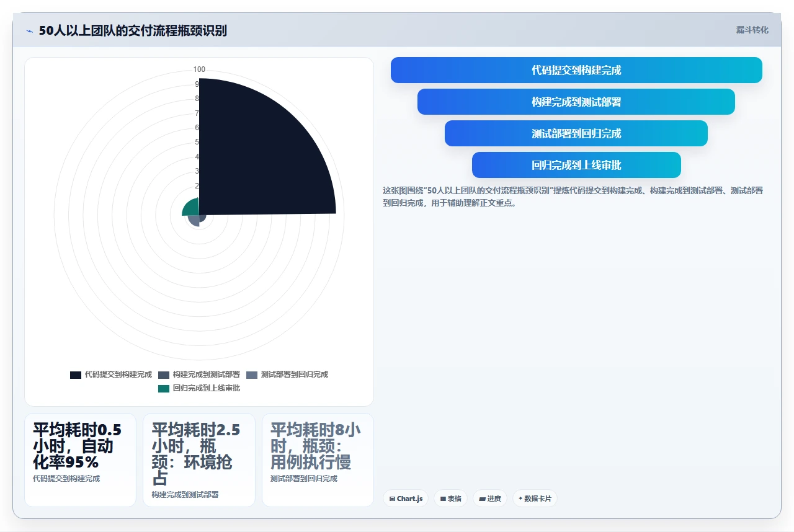
Task: Click card caption 代码提交到构建完成
Action: point(66,479)
